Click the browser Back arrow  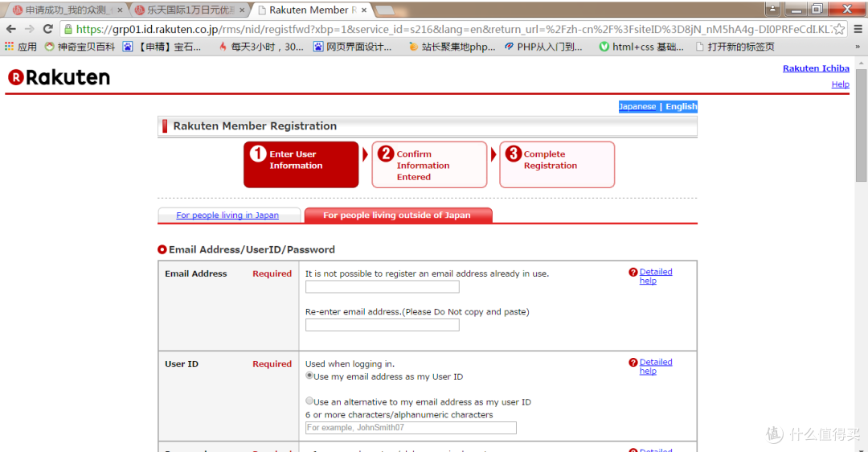click(11, 29)
